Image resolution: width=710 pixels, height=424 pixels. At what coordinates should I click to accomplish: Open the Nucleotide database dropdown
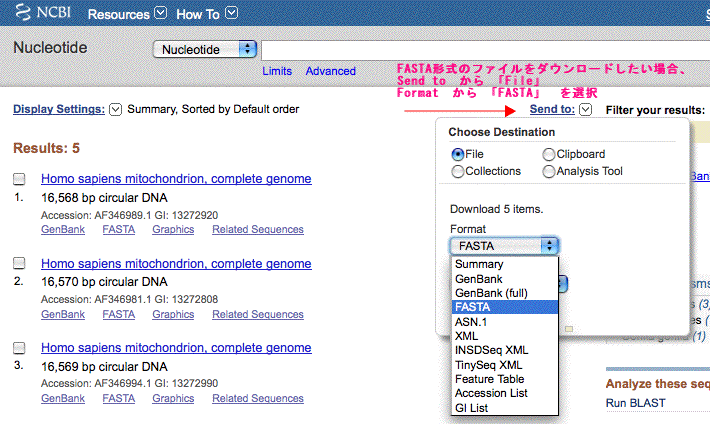205,49
